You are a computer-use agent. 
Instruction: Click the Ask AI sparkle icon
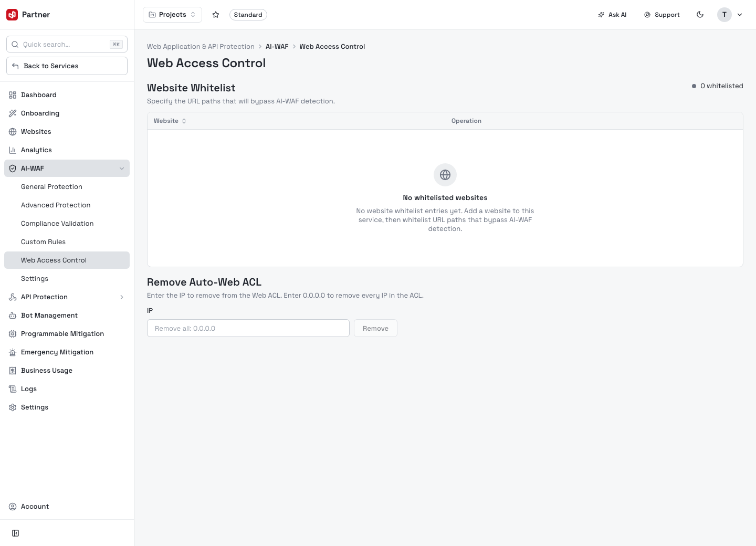601,15
